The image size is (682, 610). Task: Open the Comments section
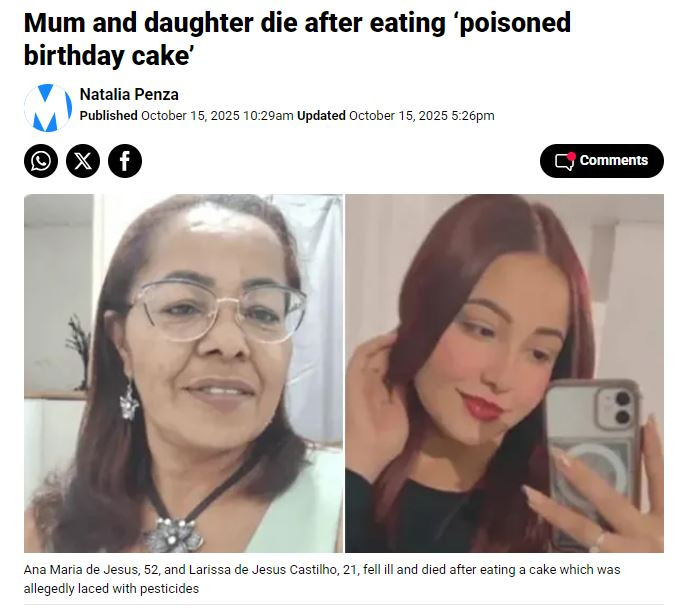coord(602,161)
